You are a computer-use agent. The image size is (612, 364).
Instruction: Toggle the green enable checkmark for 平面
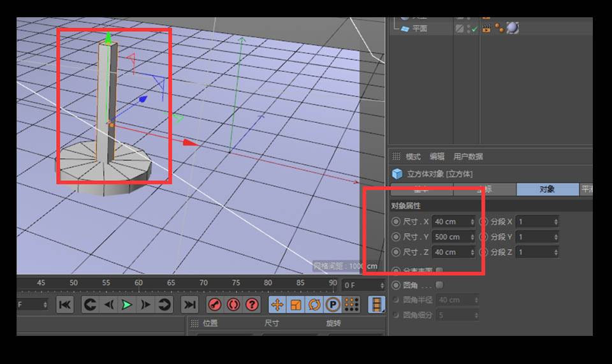pyautogui.click(x=474, y=29)
